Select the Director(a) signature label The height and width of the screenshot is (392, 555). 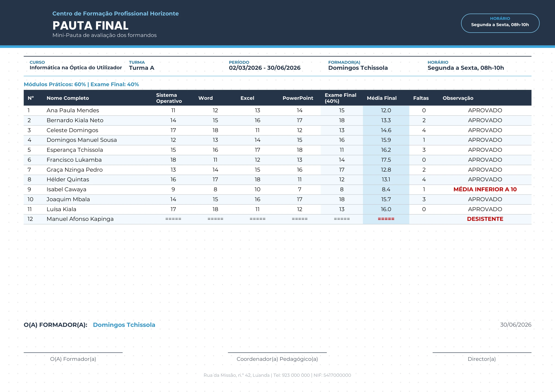click(x=481, y=359)
